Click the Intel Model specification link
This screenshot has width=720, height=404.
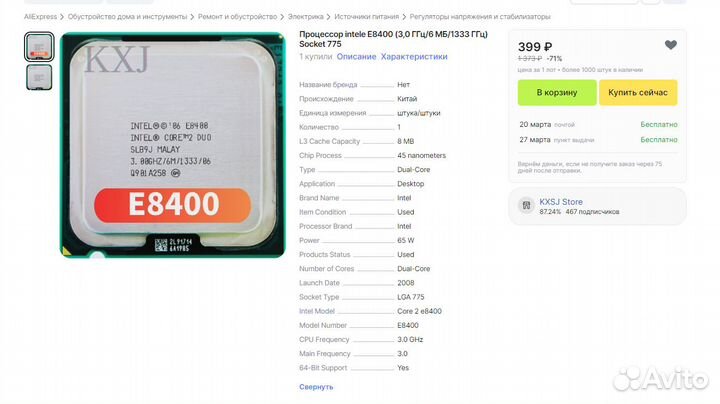[317, 311]
